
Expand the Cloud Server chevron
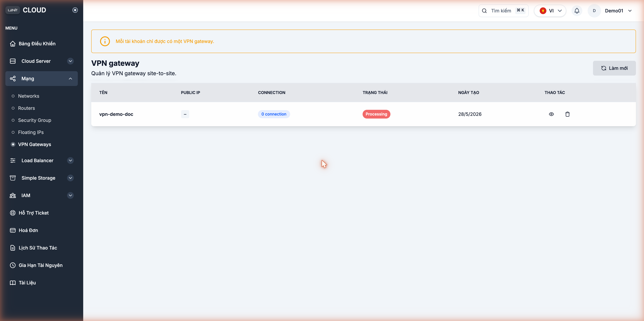pos(70,61)
